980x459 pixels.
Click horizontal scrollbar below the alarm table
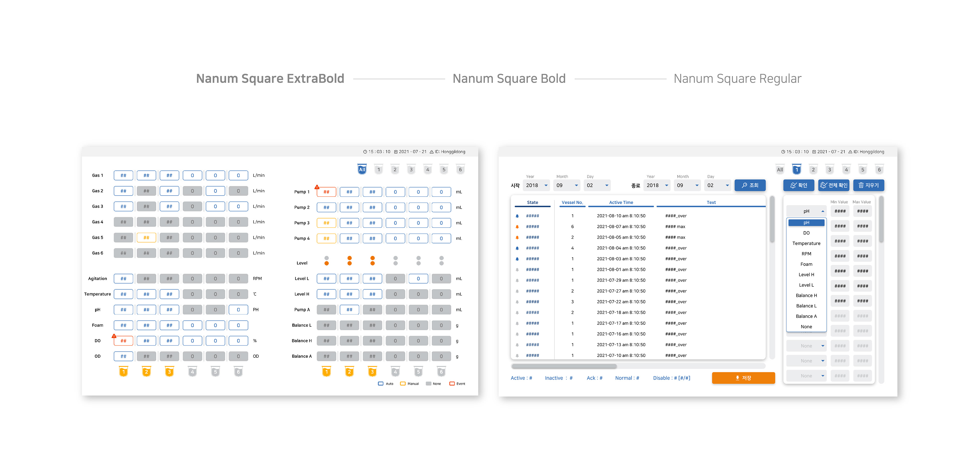pyautogui.click(x=564, y=367)
